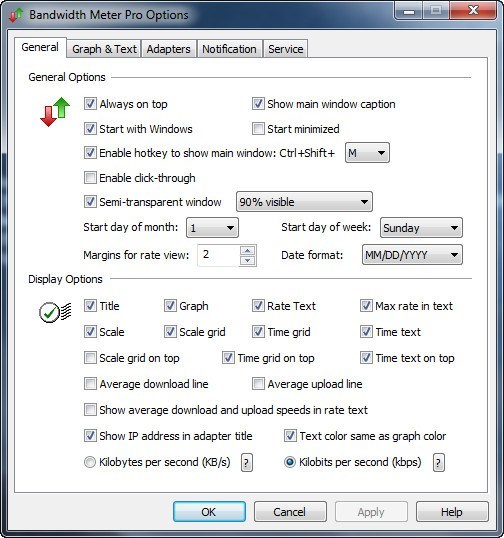Click the Margins for rate view value field
The image size is (504, 538).
tap(218, 255)
